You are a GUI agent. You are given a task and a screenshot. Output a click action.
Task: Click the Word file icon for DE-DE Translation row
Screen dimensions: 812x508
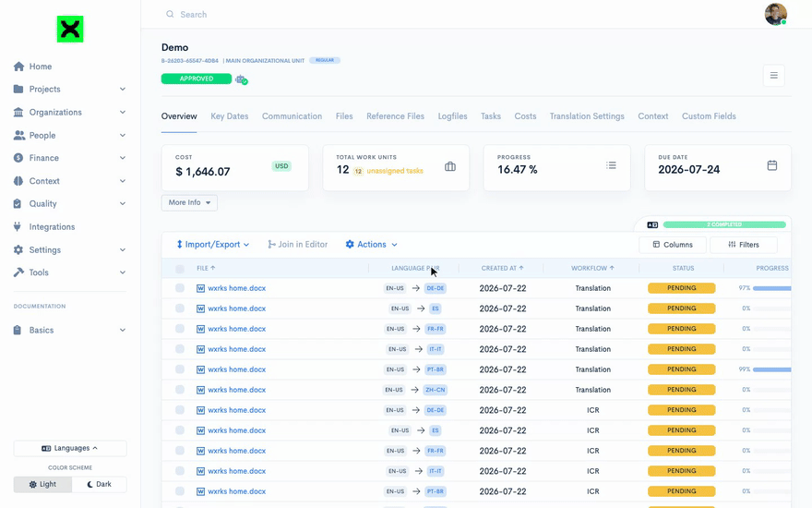200,288
